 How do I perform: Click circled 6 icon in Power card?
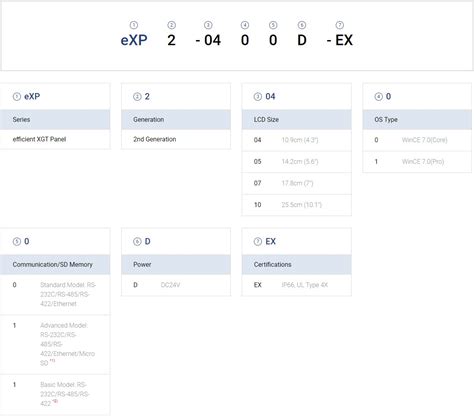pos(137,241)
